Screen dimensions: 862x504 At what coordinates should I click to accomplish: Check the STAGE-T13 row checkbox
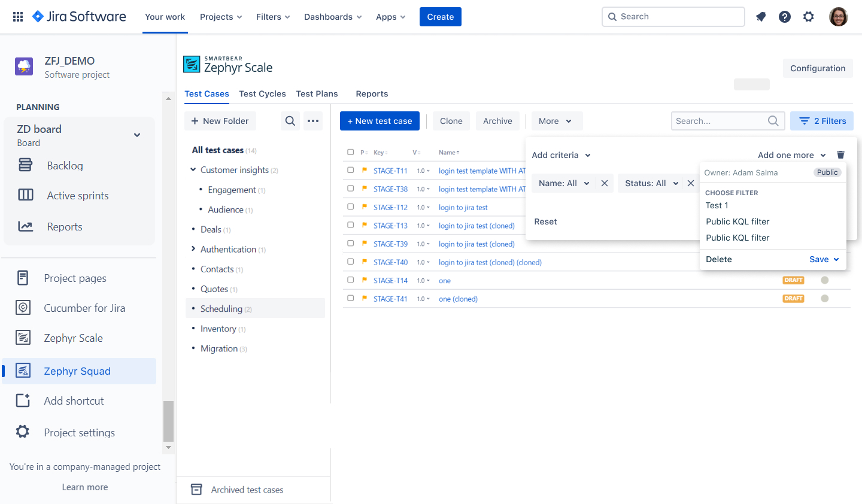[x=351, y=225]
